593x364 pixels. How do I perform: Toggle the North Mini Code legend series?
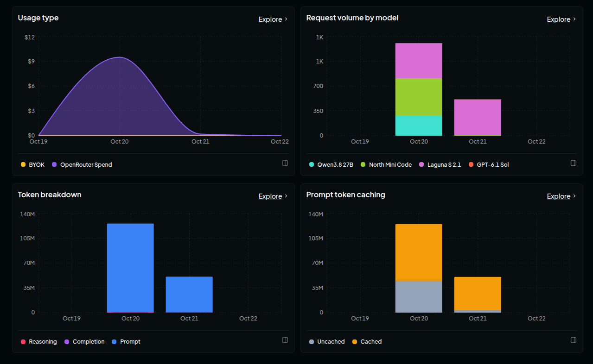[386, 164]
